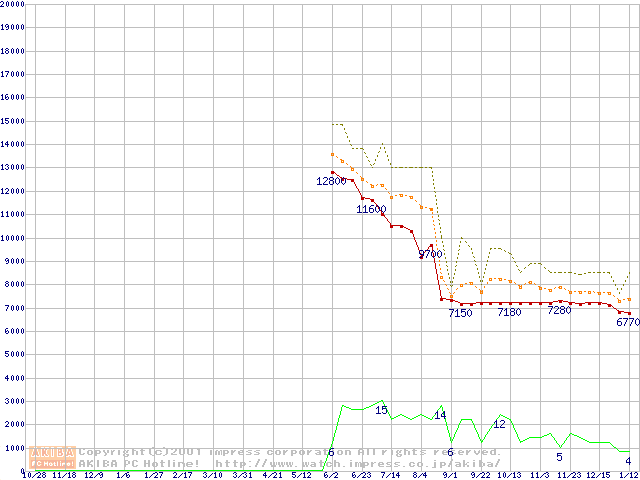This screenshot has width=640, height=480.
Task: Click the 10/28 date label
Action: (34, 476)
